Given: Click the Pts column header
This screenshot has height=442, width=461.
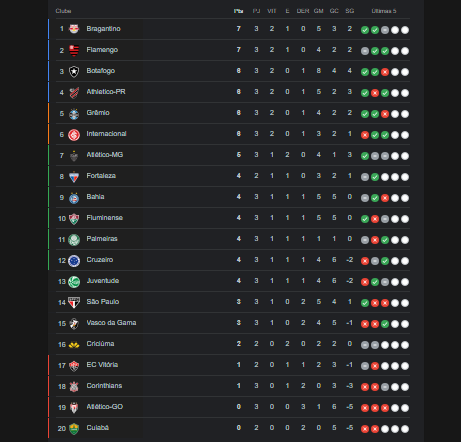Looking at the screenshot, I should [x=238, y=11].
